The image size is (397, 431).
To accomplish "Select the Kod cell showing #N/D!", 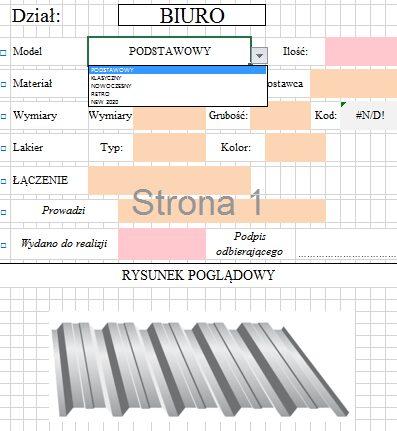I will [369, 115].
